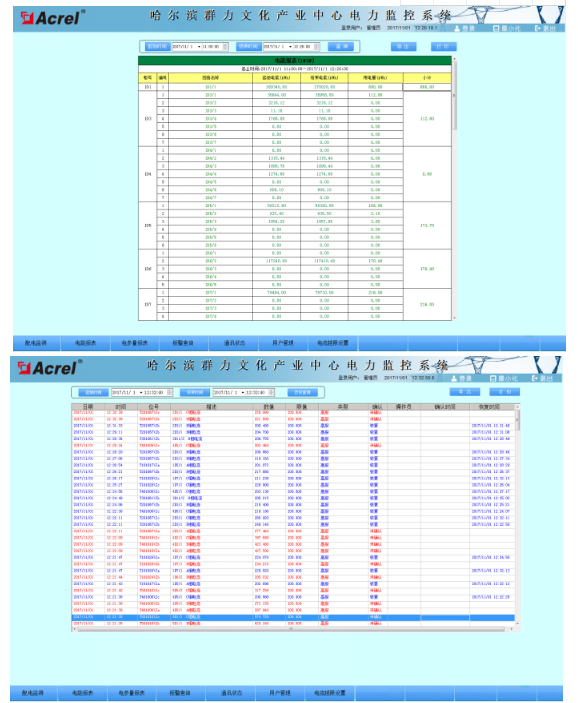Image resolution: width=578 pixels, height=703 pixels.
Task: Click the login user icon on alarm query screen
Action: click(x=454, y=378)
